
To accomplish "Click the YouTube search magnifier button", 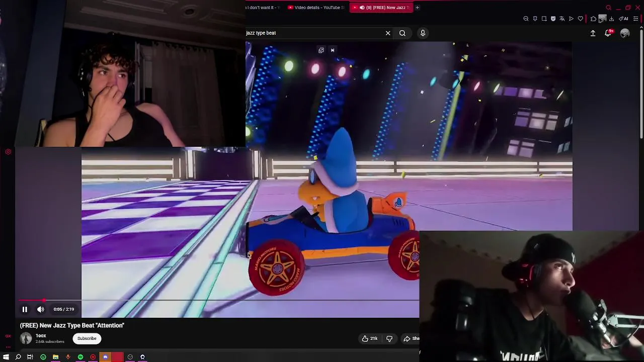I will pyautogui.click(x=403, y=33).
